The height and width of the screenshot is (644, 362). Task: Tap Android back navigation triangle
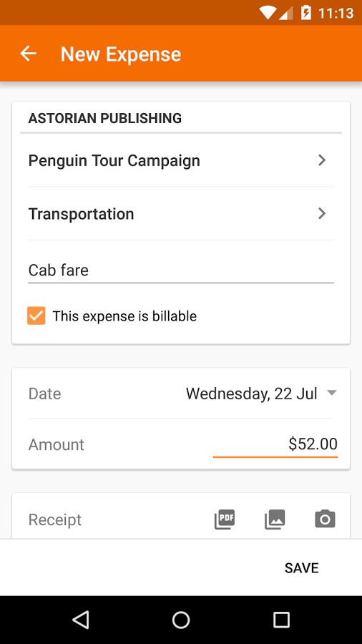(80, 620)
